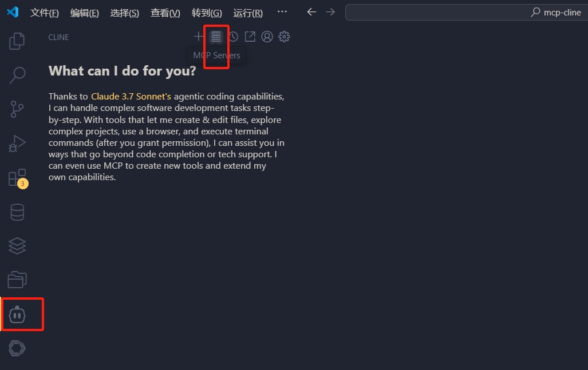The image size is (588, 370).
Task: Expand the hidden menus ellipsis
Action: pyautogui.click(x=282, y=11)
